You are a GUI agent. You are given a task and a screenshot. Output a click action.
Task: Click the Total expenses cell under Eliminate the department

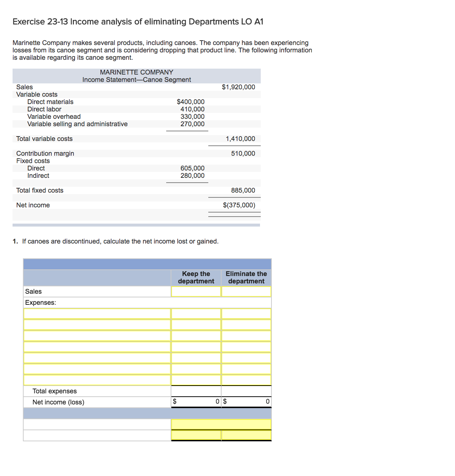[x=246, y=391]
